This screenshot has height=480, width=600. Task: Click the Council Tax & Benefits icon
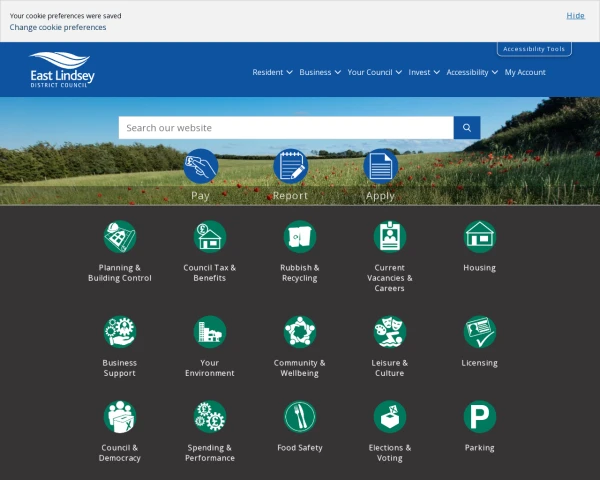(x=210, y=237)
